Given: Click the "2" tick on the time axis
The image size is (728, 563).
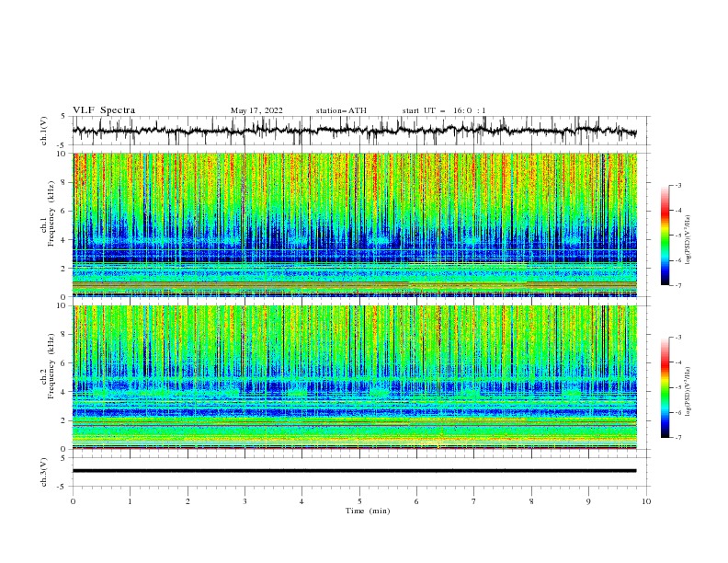Looking at the screenshot, I should click(x=188, y=501).
